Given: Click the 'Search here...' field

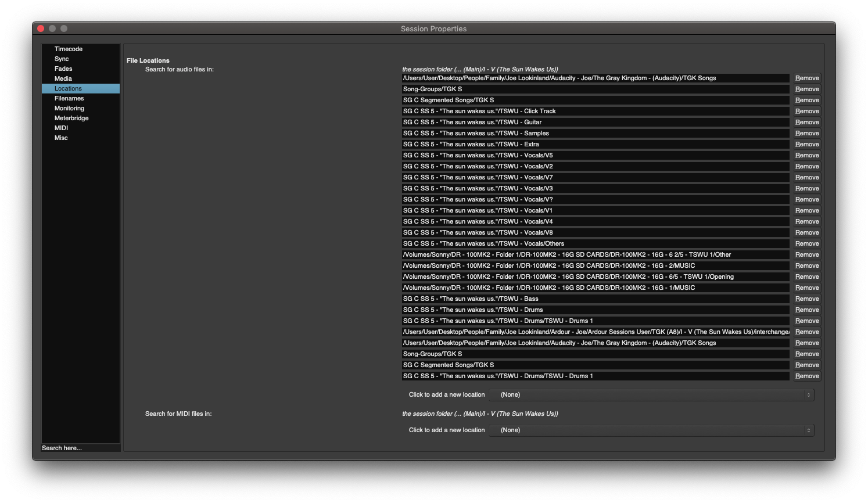Looking at the screenshot, I should (81, 448).
